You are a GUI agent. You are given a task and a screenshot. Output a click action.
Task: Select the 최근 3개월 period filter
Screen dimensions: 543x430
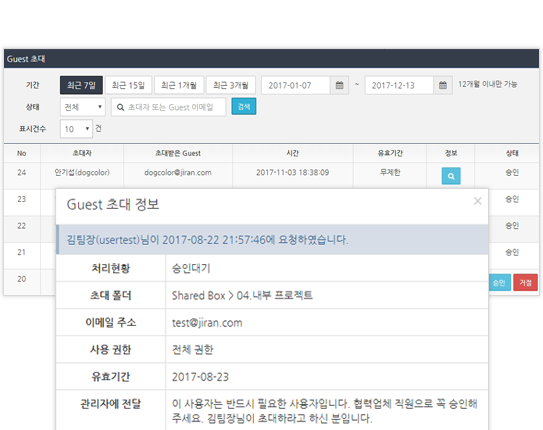231,85
